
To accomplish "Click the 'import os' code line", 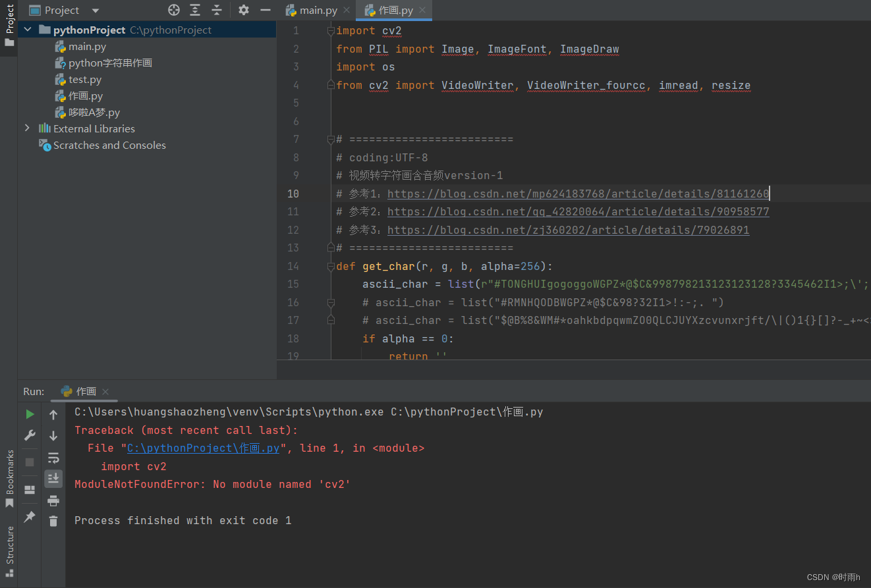I will [x=366, y=67].
